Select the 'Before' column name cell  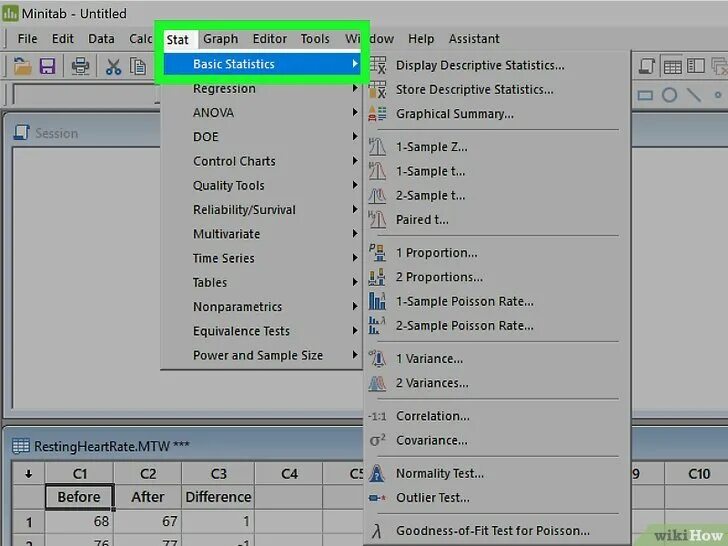(79, 497)
